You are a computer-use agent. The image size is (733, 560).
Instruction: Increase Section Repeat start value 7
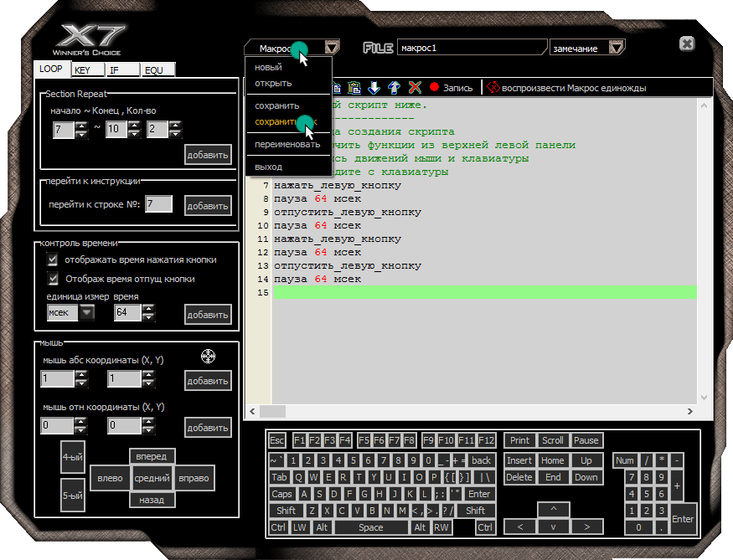click(81, 126)
